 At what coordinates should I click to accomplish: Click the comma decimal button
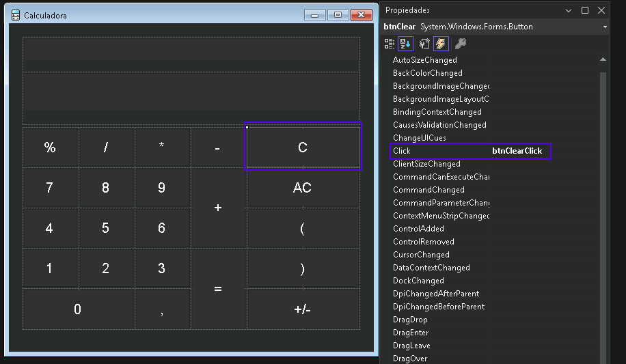[162, 309]
